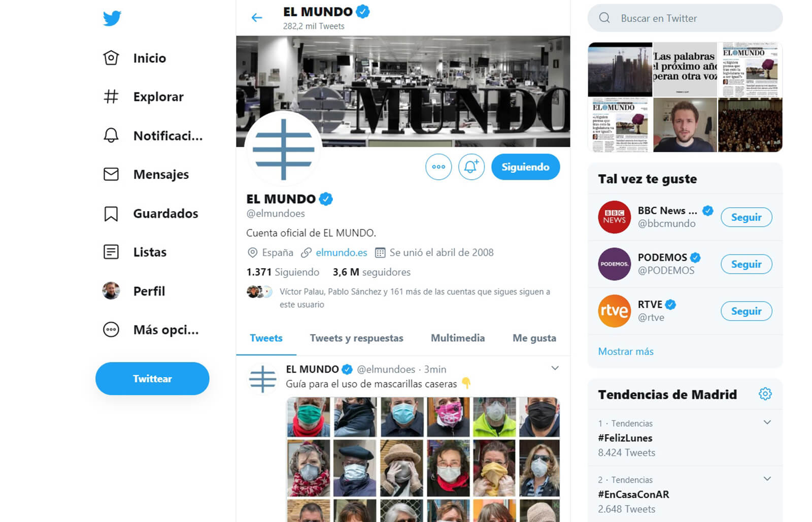Click the blue Twittear button
This screenshot has height=522, width=812.
coord(152,378)
